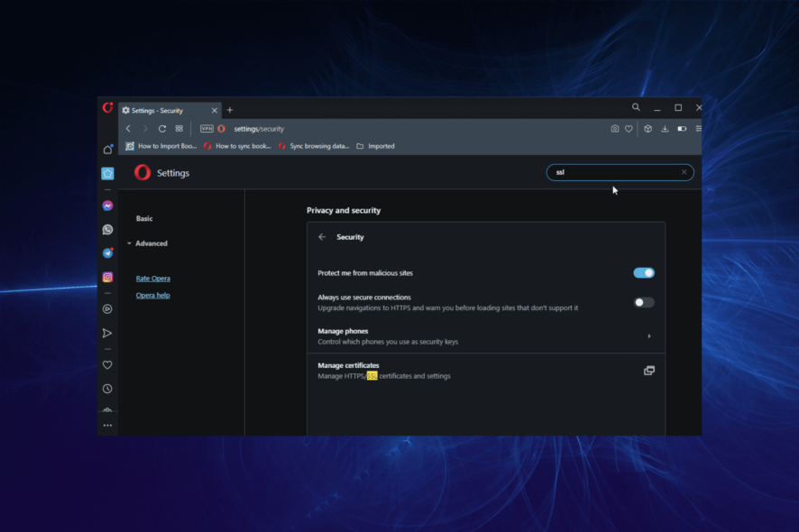Open How to sync book... bookmark
Viewport: 799px width, 532px height.
click(237, 146)
